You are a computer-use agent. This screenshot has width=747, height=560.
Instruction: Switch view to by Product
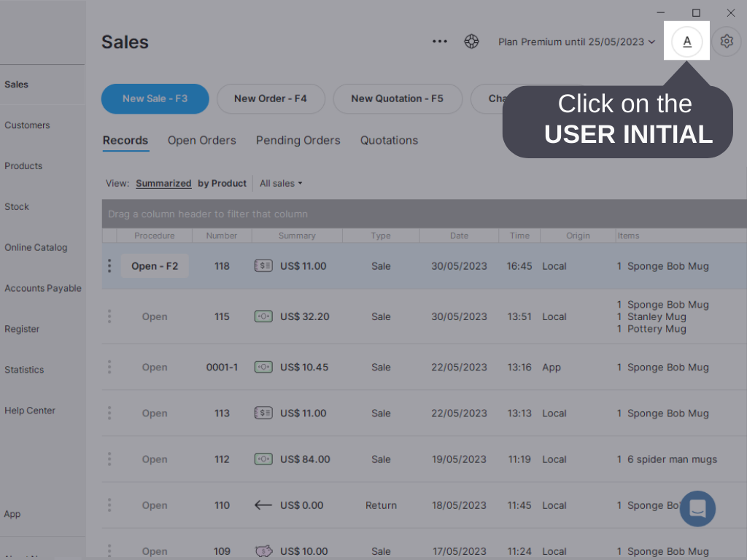pos(222,183)
